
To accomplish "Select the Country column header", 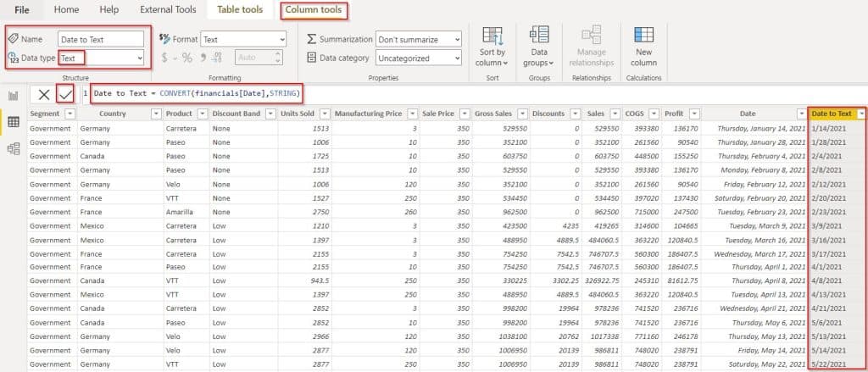I will (113, 114).
